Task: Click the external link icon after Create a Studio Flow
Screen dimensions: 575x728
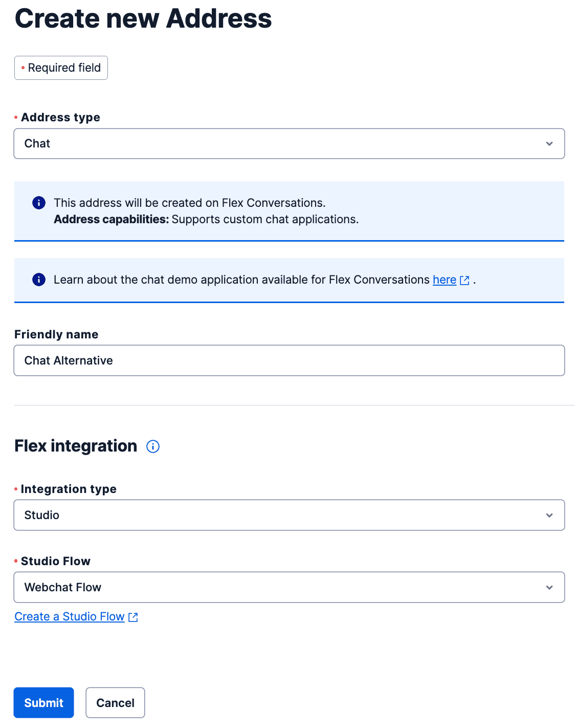Action: pos(133,617)
